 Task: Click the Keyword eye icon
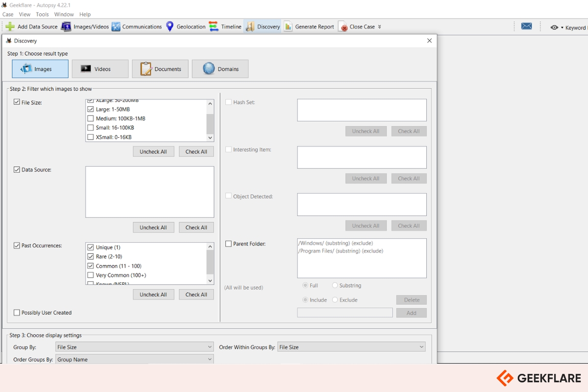click(554, 27)
